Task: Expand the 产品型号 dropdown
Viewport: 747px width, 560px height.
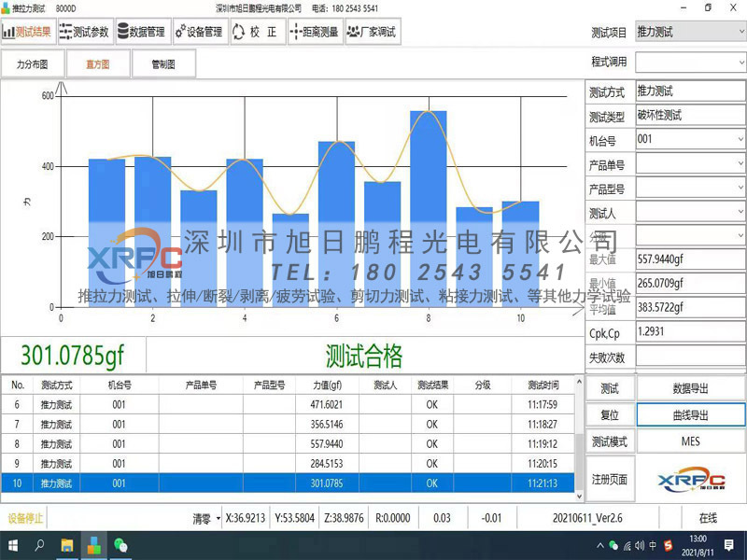Action: coord(740,188)
